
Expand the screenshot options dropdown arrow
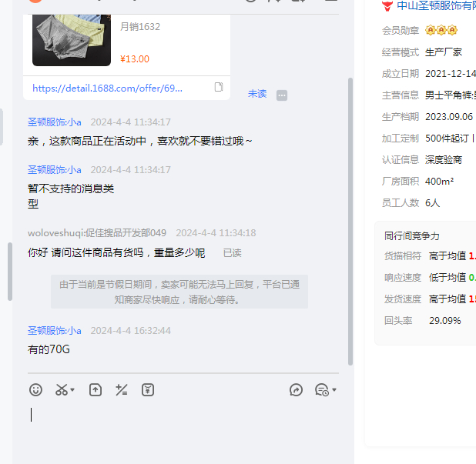tap(73, 391)
